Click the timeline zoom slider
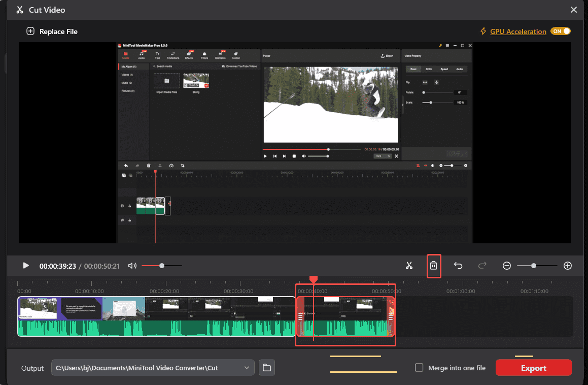Viewport: 588px width, 385px height. pyautogui.click(x=537, y=266)
